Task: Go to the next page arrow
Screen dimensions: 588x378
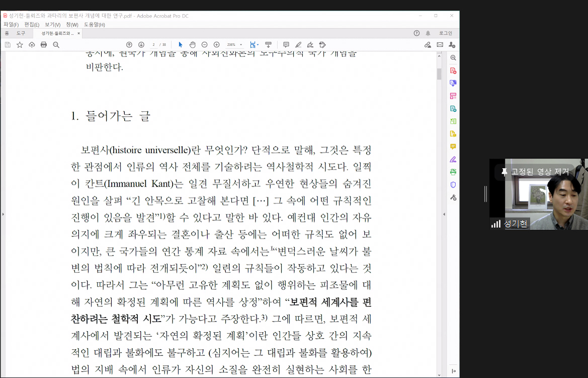Action: 141,45
